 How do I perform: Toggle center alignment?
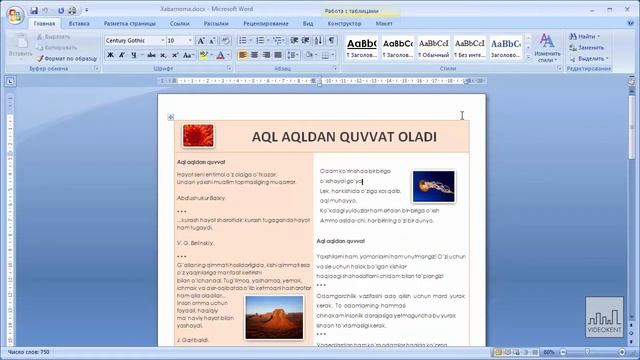[x=254, y=55]
